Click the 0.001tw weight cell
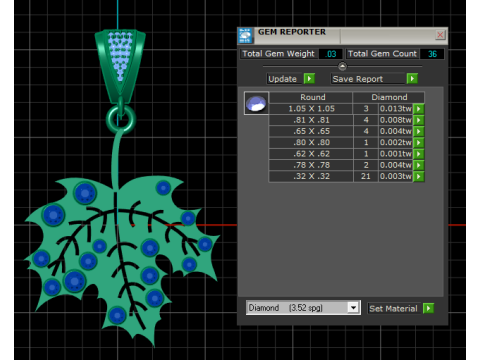This screenshot has width=480, height=360. click(396, 154)
